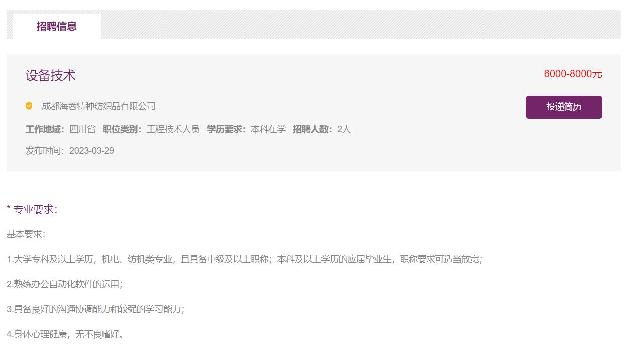The width and height of the screenshot is (644, 348).
Task: Click the 投递简历 button
Action: 564,107
